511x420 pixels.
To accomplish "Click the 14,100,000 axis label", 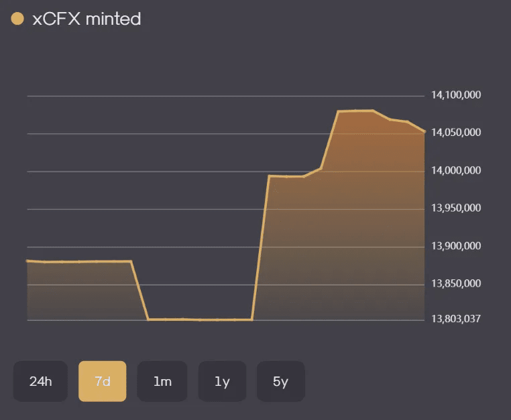I will [456, 95].
